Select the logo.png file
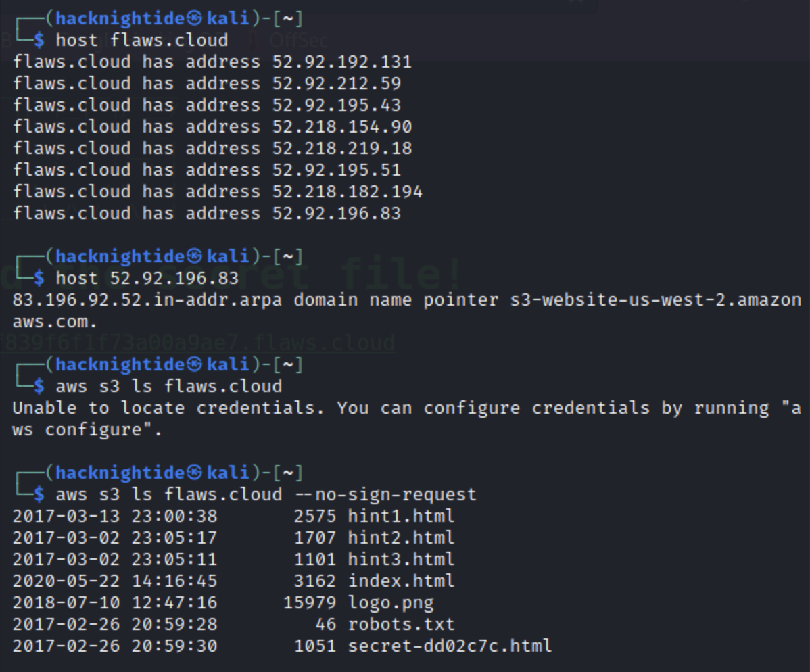The height and width of the screenshot is (672, 810). pos(390,603)
